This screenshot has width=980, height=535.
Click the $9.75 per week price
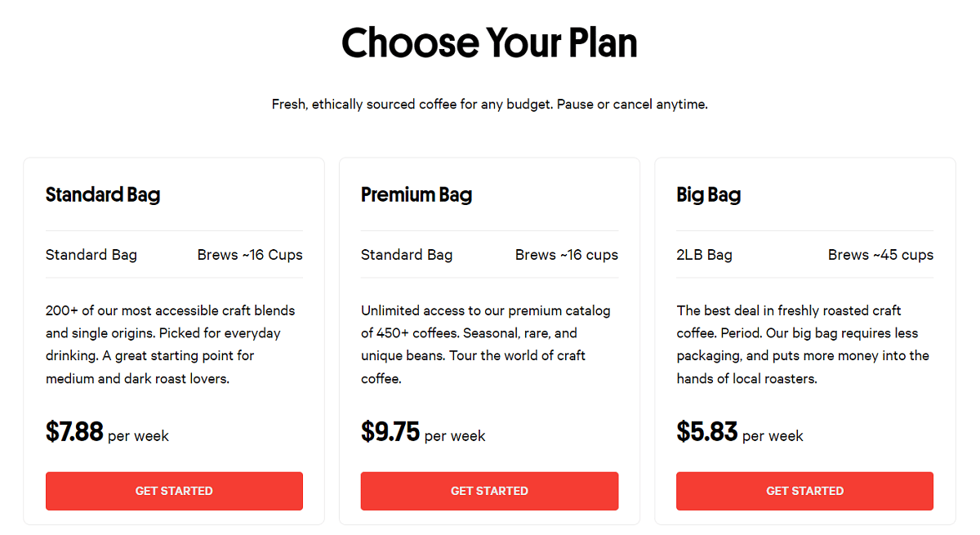(422, 432)
